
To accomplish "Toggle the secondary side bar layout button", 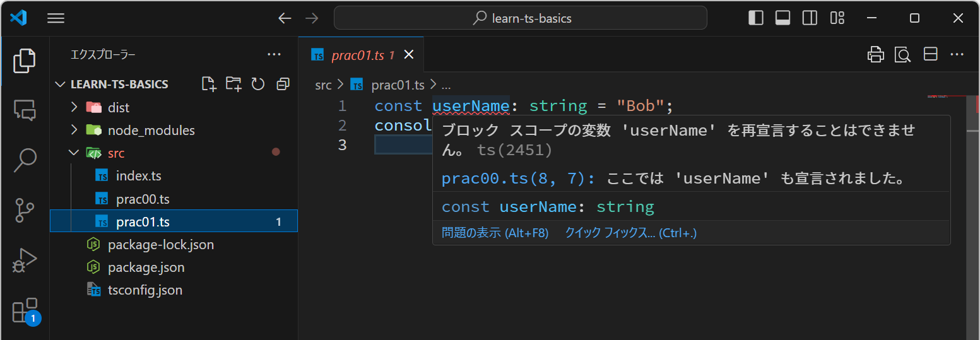I will pos(810,18).
